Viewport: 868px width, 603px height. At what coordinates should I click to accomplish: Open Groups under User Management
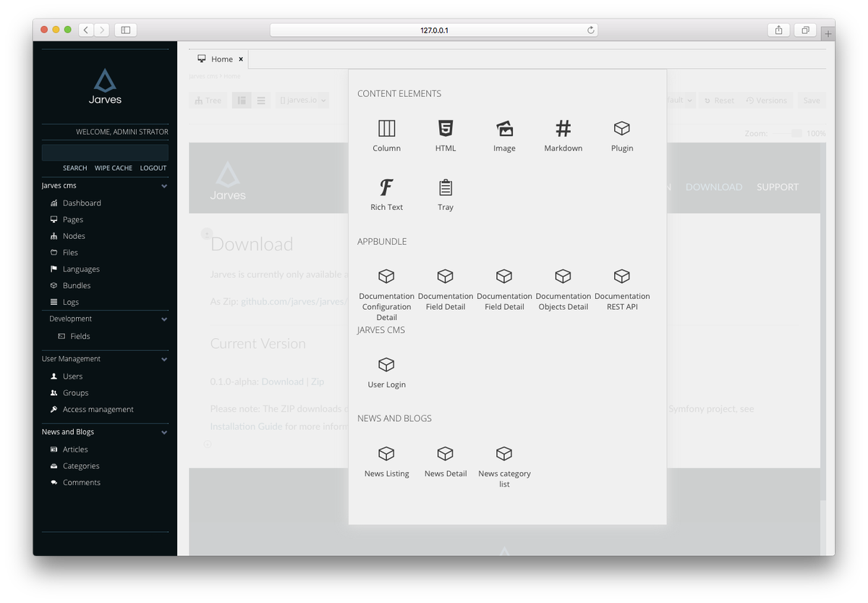point(75,393)
